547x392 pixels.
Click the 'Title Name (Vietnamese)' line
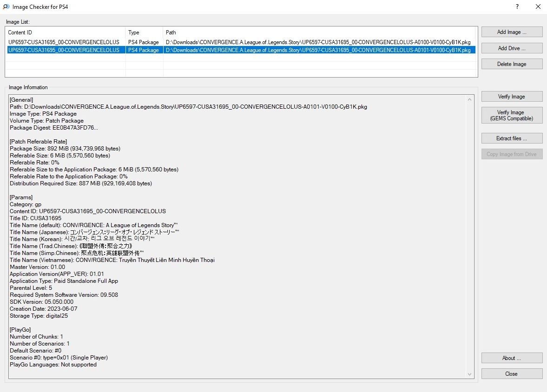pos(112,260)
